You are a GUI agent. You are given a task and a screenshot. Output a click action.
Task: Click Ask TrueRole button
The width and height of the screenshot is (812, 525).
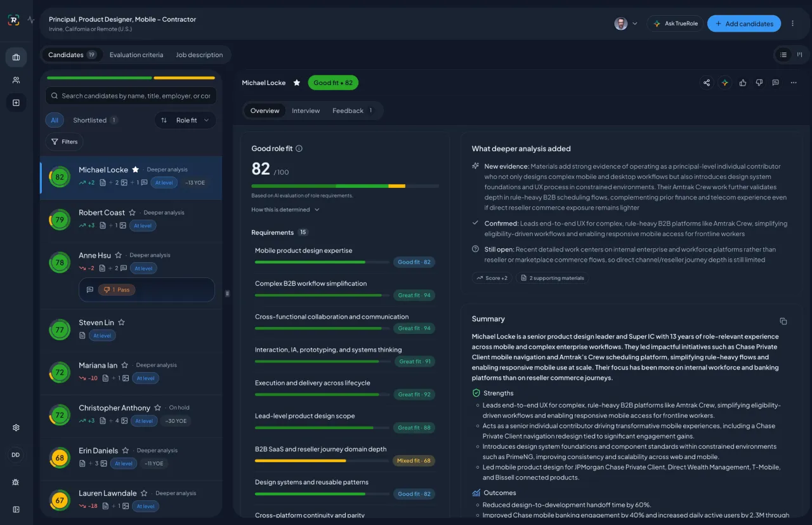click(x=675, y=23)
